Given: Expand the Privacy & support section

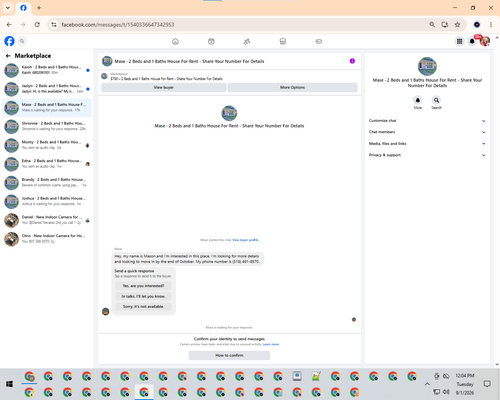Looking at the screenshot, I should tap(427, 155).
